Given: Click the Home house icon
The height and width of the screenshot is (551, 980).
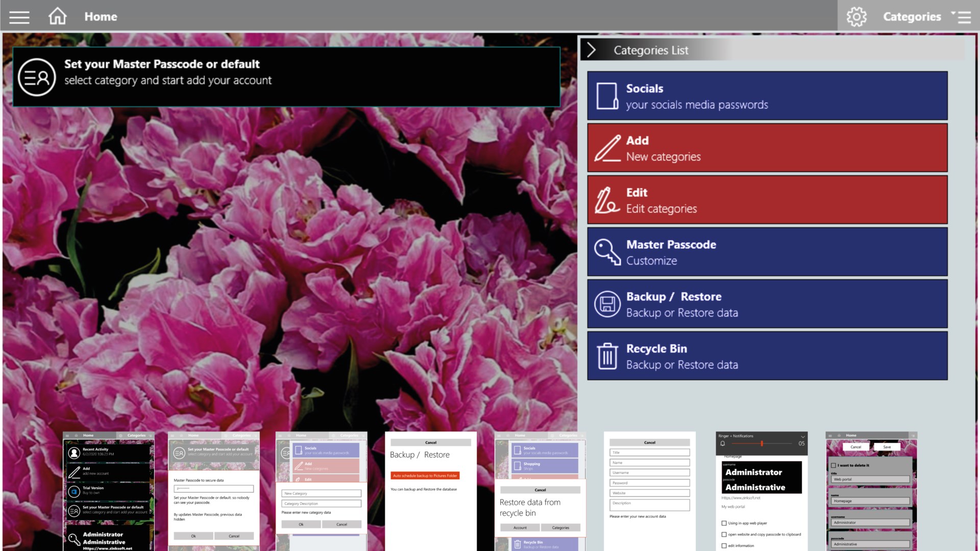Looking at the screenshot, I should coord(57,16).
